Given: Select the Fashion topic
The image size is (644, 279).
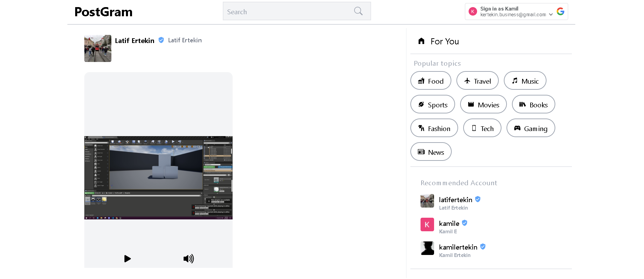Looking at the screenshot, I should pos(434,128).
